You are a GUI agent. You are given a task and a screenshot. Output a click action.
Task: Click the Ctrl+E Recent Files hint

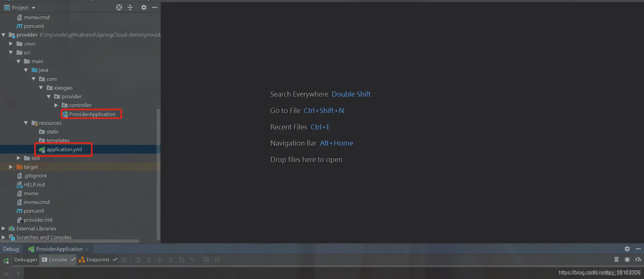point(320,127)
